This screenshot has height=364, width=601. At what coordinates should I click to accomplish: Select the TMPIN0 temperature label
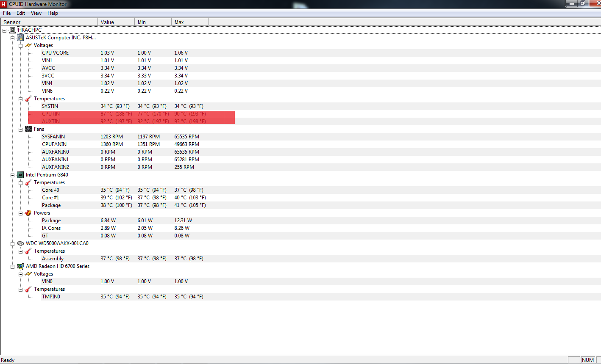(x=51, y=297)
